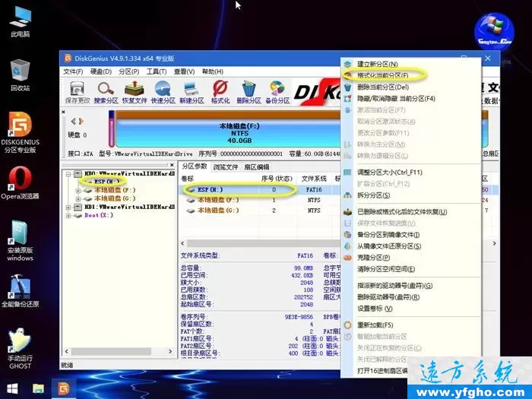Open 全能备份还原 desktop shortcut
Viewport: 532px width, 399px height.
[20, 291]
